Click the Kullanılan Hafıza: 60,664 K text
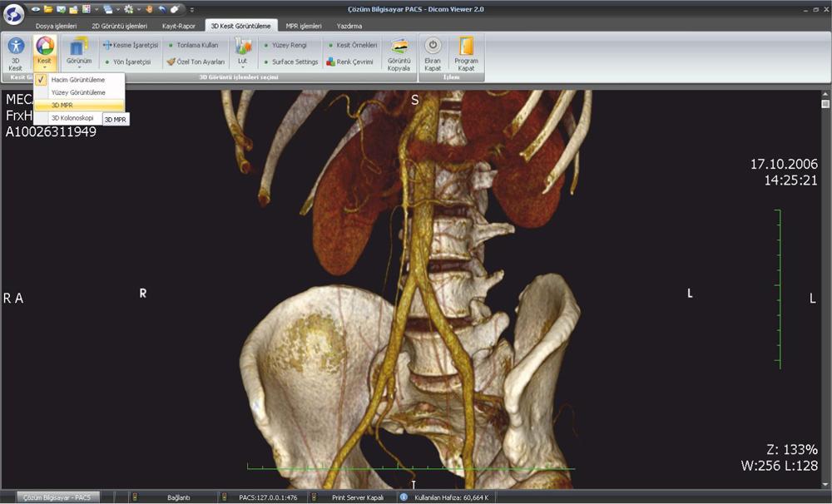 [452, 497]
